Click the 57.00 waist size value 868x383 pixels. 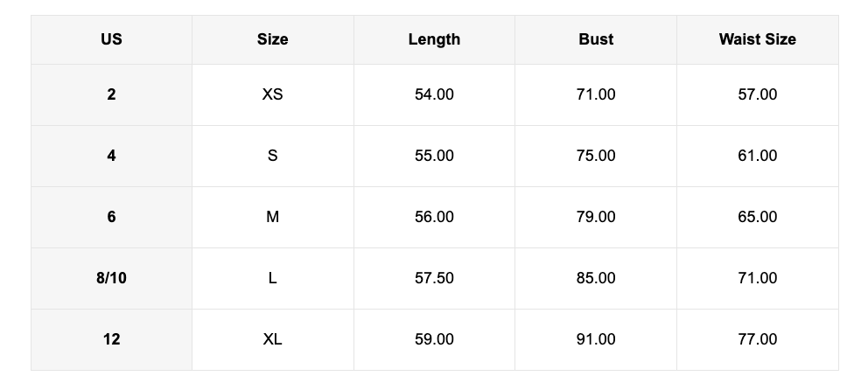[x=757, y=94]
